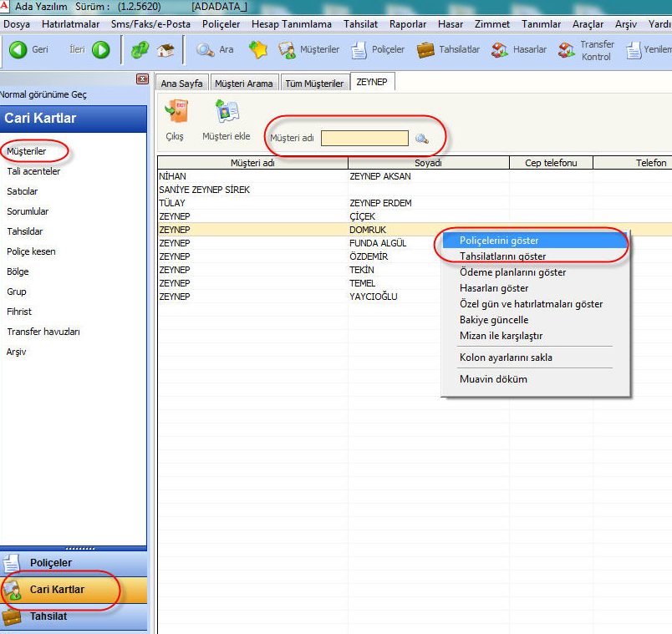672x634 pixels.
Task: Click the Çıkış exit icon
Action: [x=175, y=112]
